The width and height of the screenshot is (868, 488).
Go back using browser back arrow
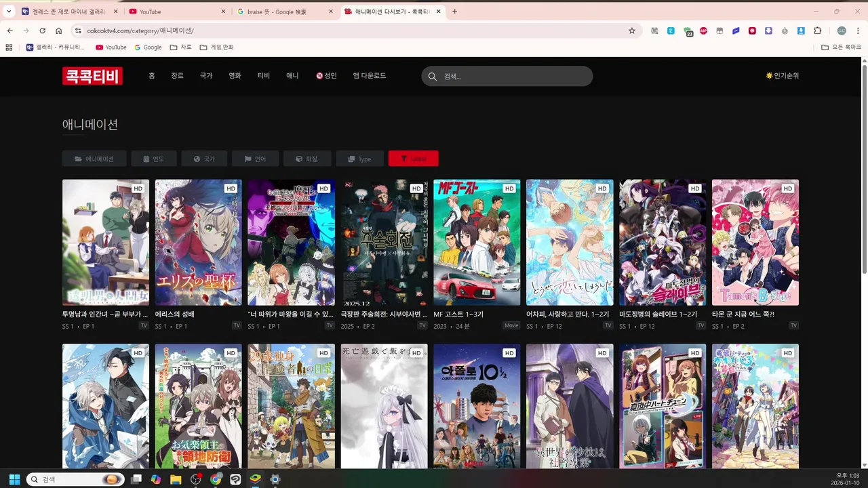click(x=9, y=30)
